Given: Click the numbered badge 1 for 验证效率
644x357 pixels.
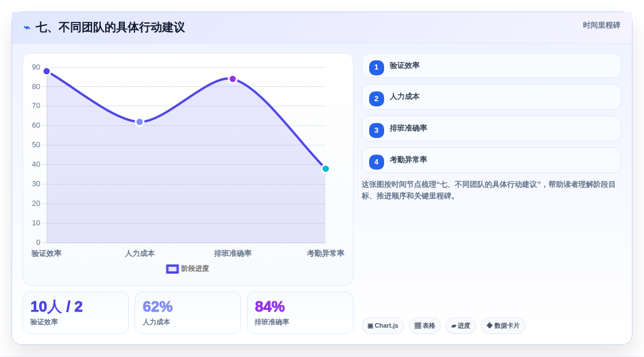Looking at the screenshot, I should 376,67.
